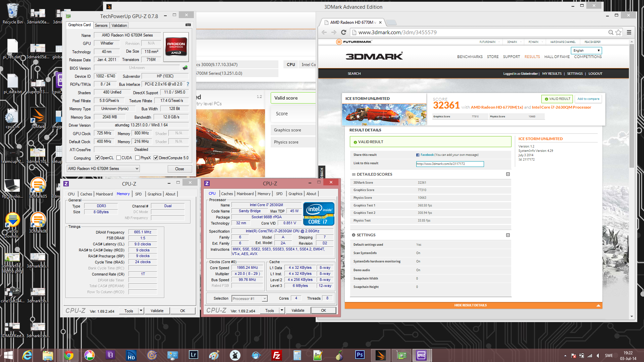Click the Chrome taskbar icon

(69, 355)
